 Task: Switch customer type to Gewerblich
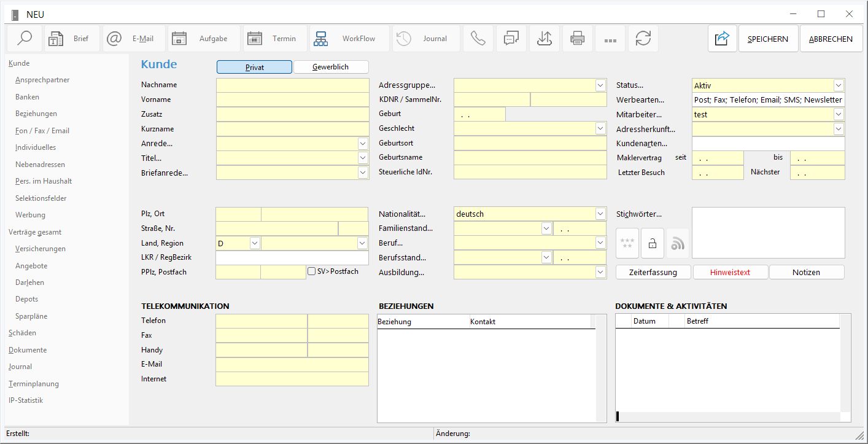point(331,67)
